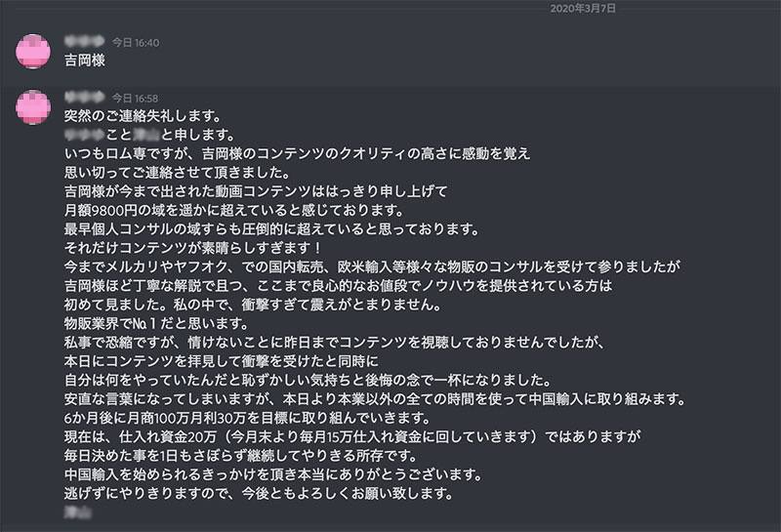Open the pink avatar beside the 16:40 message
781x532 pixels.
(x=33, y=51)
